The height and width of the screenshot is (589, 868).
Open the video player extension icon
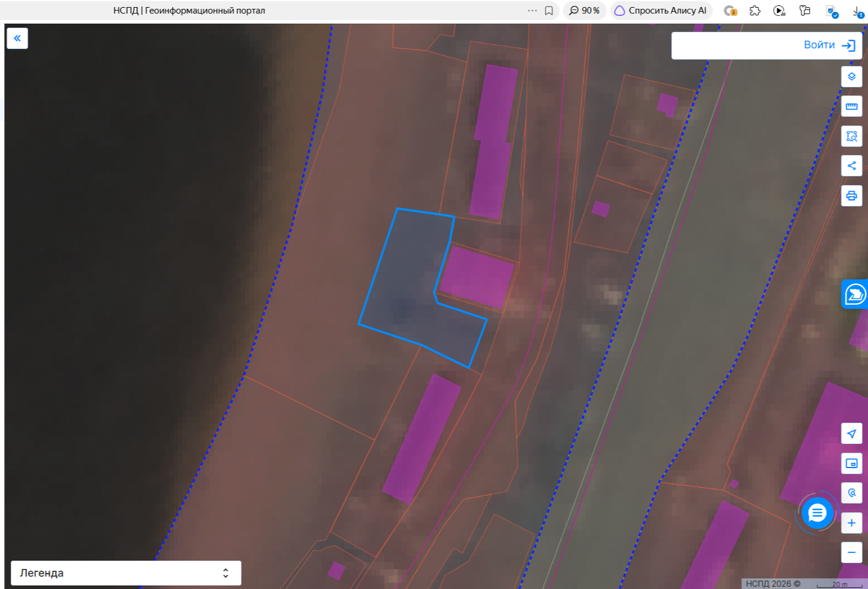point(780,11)
